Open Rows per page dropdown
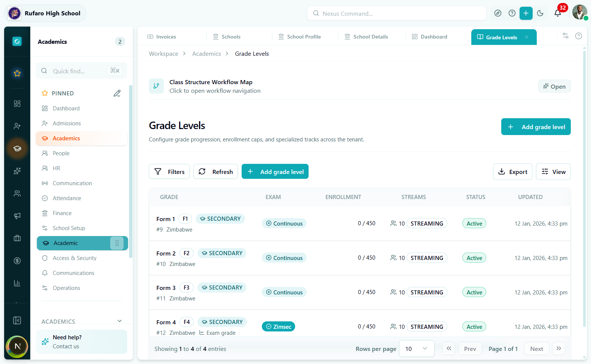 pyautogui.click(x=417, y=349)
